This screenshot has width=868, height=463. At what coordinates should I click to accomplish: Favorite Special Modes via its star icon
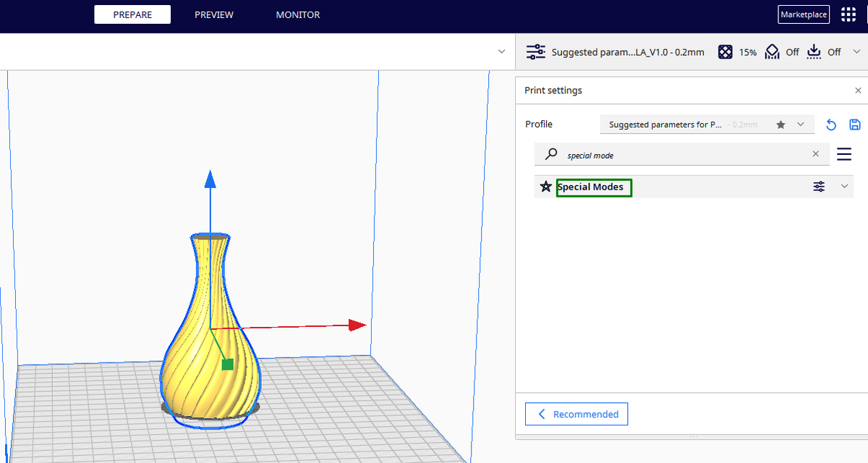click(x=545, y=186)
